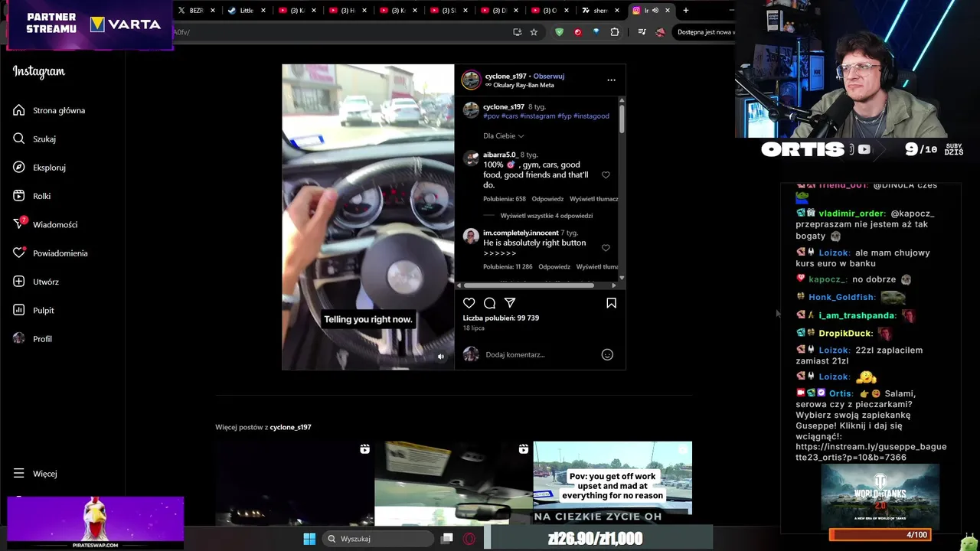Click the horizontal comments scrollbar
This screenshot has height=551, width=980.
click(x=528, y=285)
